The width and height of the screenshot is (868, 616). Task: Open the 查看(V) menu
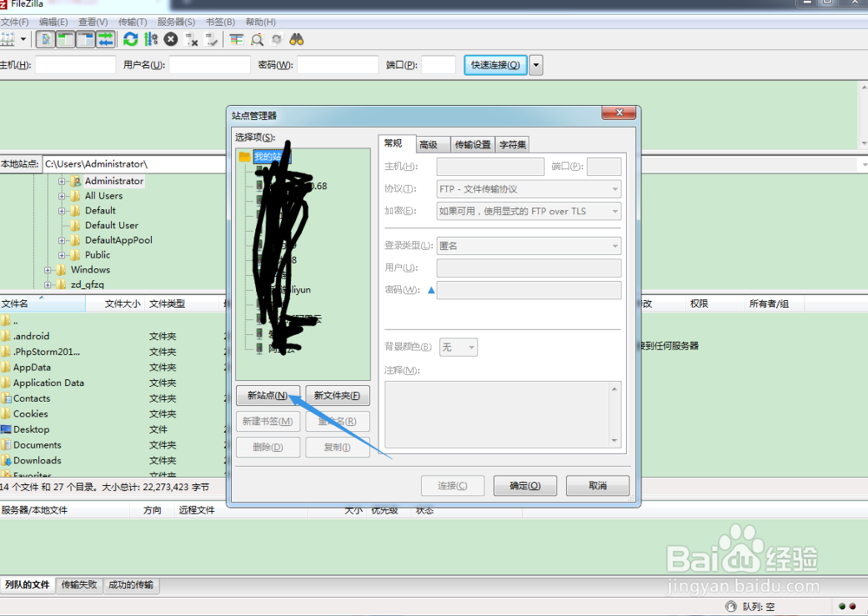tap(93, 23)
